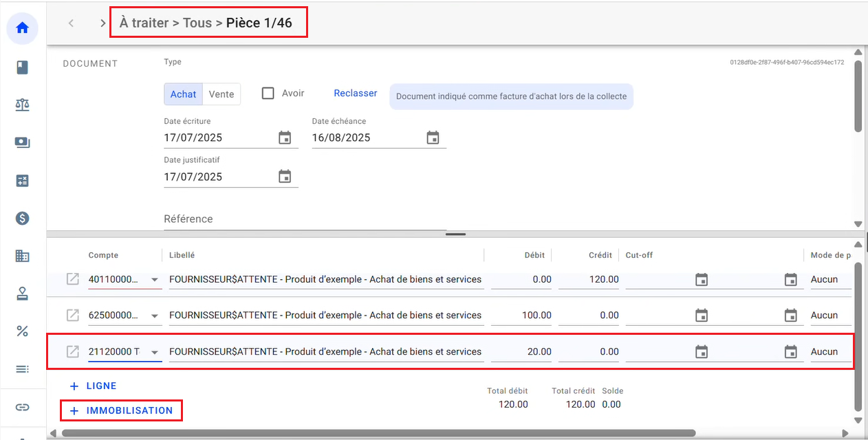Edit libellé of the 62500000 row

[x=326, y=315]
